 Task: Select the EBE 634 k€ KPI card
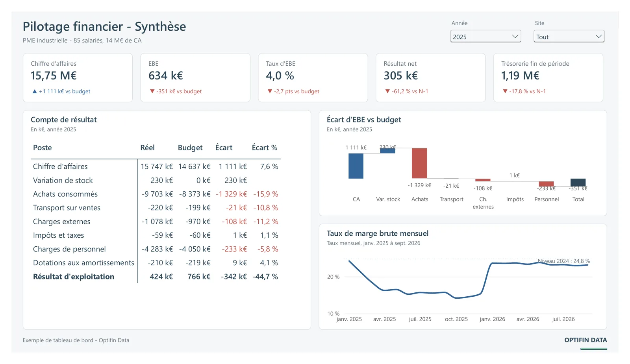(x=195, y=78)
